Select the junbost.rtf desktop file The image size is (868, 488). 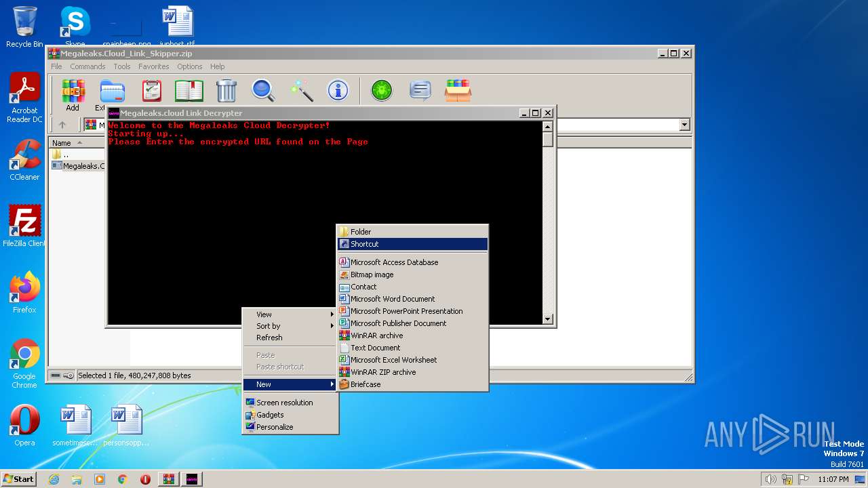pos(177,26)
